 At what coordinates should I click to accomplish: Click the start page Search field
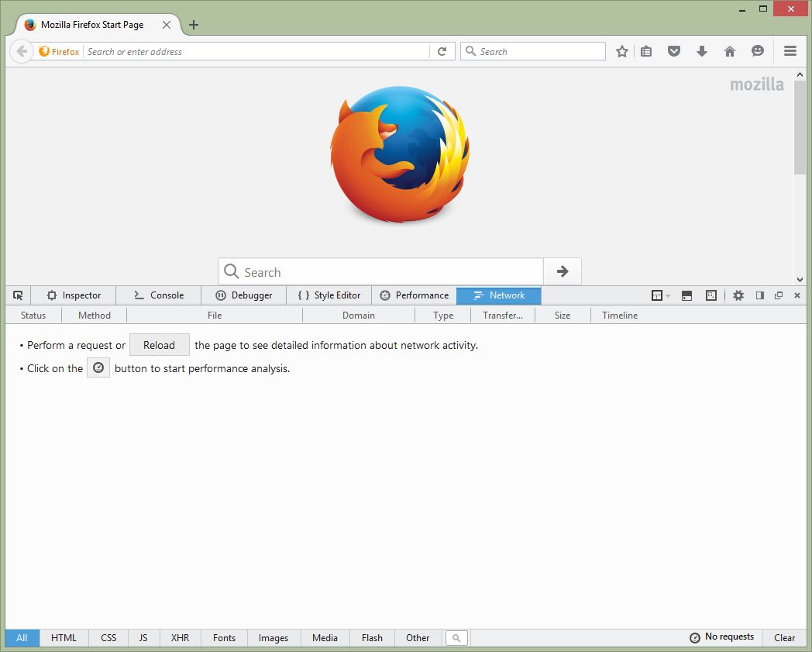(x=380, y=271)
